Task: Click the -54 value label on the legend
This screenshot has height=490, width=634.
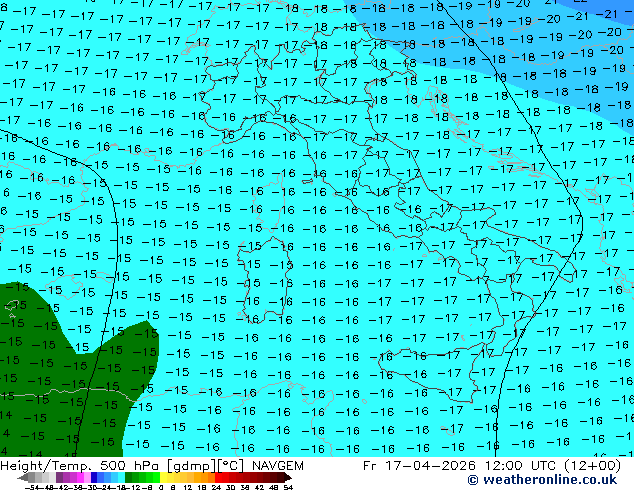Action: pos(32,488)
